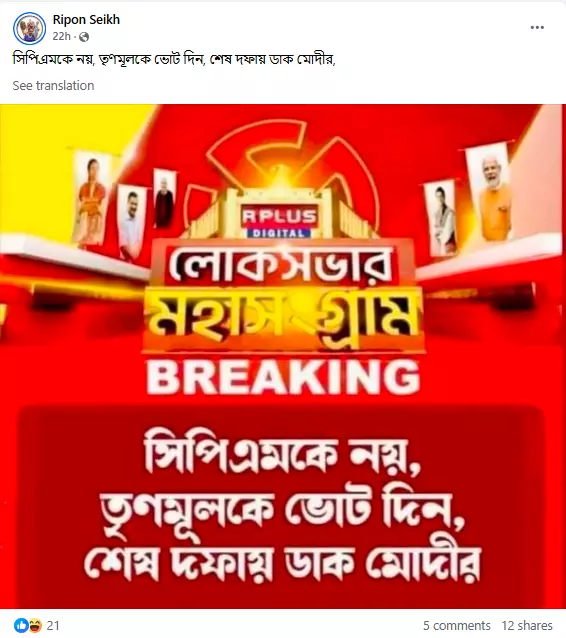Click the লোকসভার title text in the image

pos(281,264)
